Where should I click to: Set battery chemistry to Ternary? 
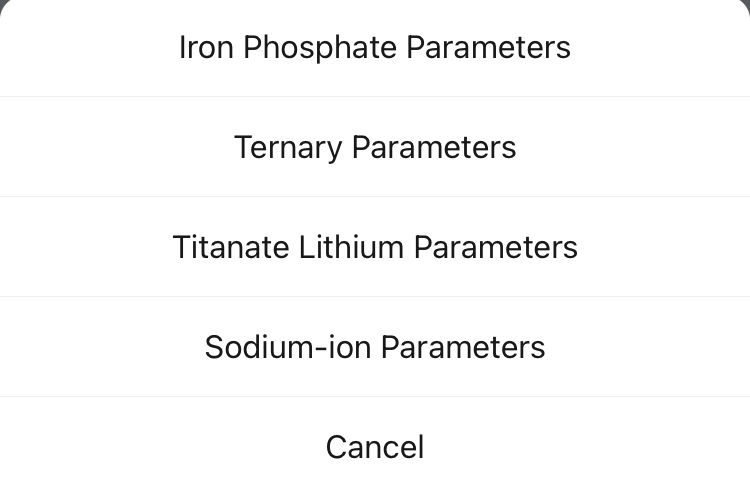375,147
